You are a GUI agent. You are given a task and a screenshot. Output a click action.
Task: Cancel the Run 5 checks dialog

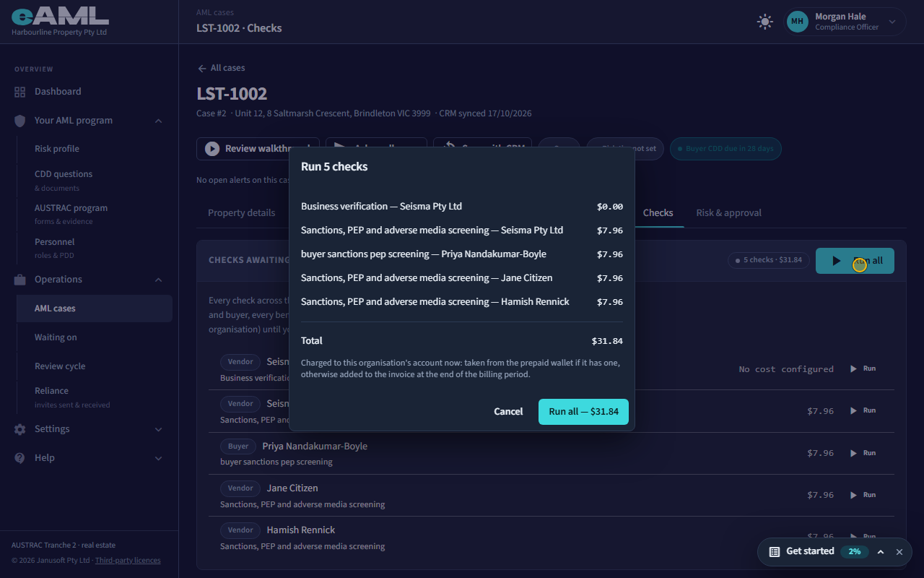tap(508, 412)
